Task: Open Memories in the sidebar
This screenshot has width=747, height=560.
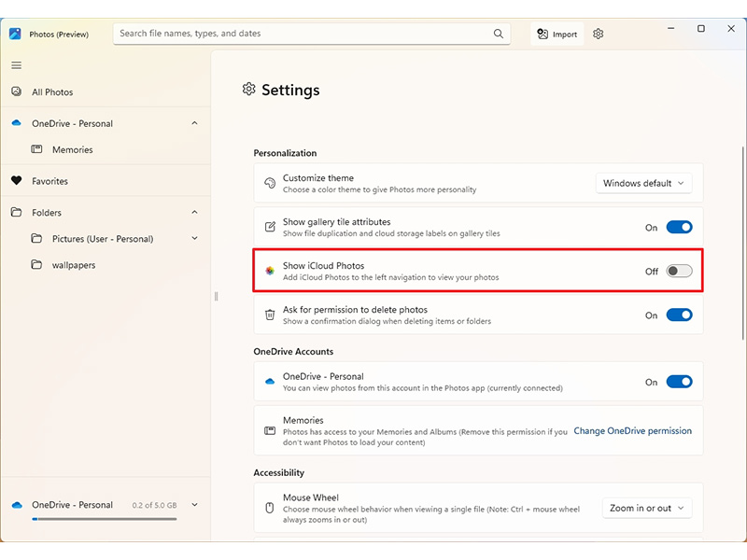Action: tap(106, 149)
